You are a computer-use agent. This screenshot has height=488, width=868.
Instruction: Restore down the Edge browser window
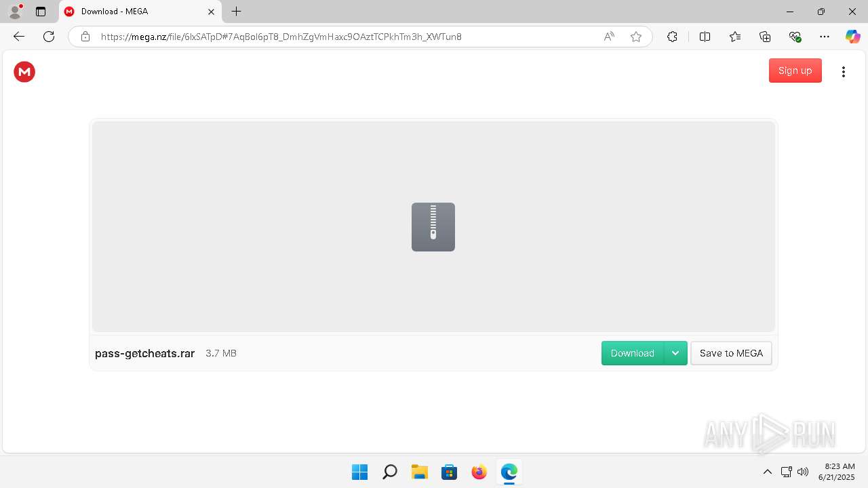tap(821, 12)
